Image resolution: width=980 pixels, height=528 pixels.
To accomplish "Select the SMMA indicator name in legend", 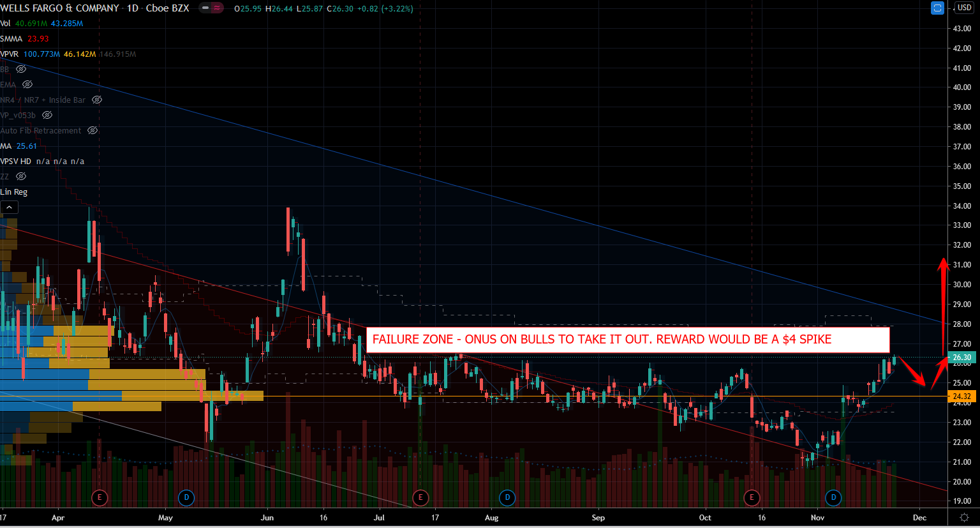I will tap(11, 39).
